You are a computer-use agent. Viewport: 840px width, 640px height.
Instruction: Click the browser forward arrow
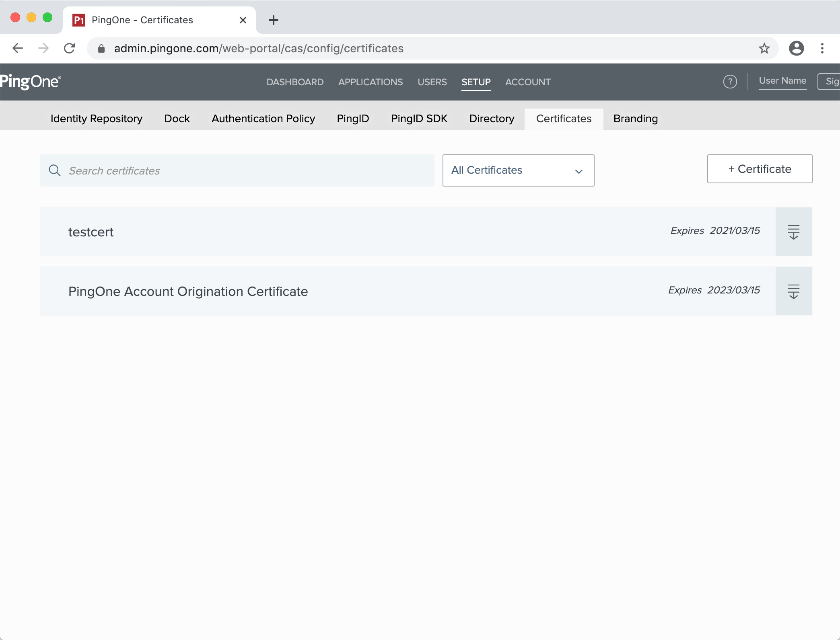tap(43, 48)
